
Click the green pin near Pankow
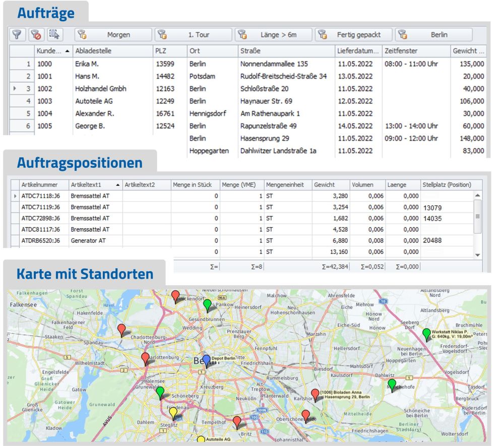[207, 305]
